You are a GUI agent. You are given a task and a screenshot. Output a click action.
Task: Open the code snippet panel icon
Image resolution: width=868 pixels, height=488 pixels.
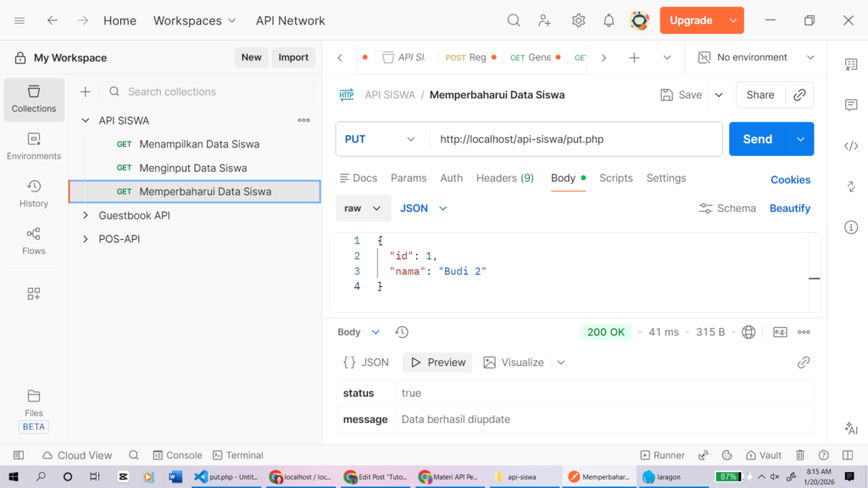[x=851, y=146]
